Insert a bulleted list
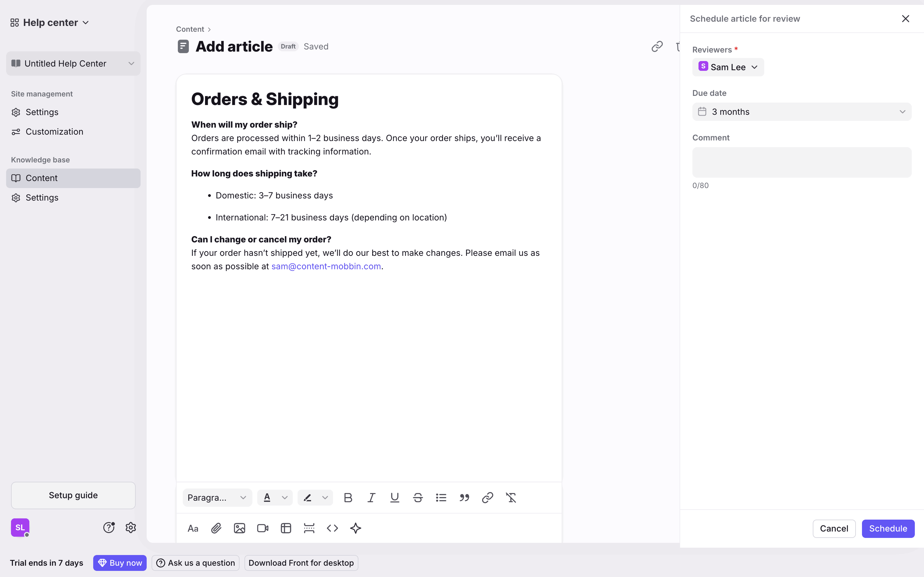 pyautogui.click(x=441, y=498)
